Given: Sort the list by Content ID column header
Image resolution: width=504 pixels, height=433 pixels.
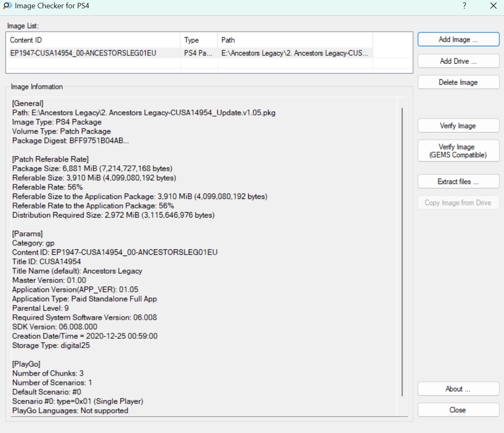Looking at the screenshot, I should coord(93,40).
